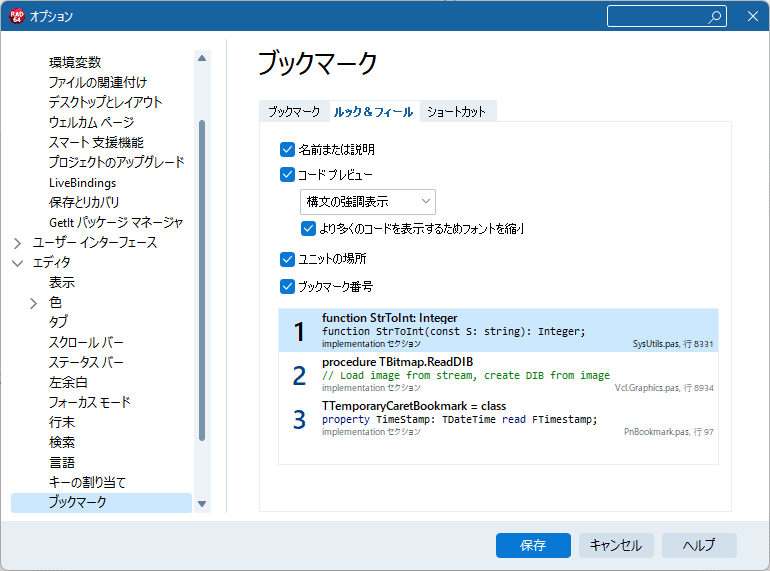This screenshot has width=770, height=571.
Task: Toggle コード プレビュー checkbox
Action: point(287,174)
